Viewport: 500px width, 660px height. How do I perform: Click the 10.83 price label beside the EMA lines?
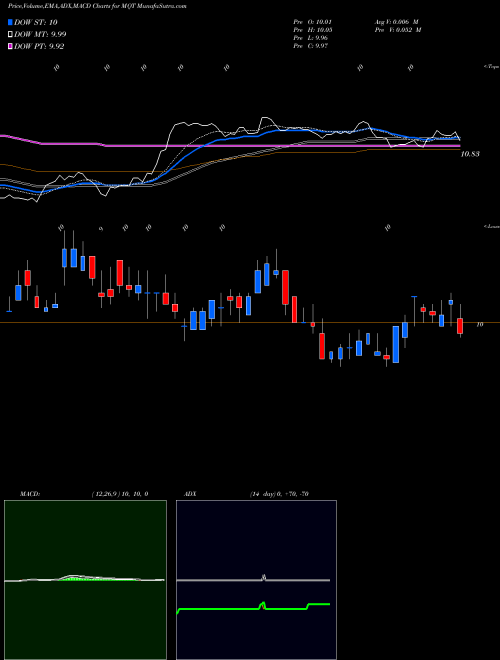(470, 154)
